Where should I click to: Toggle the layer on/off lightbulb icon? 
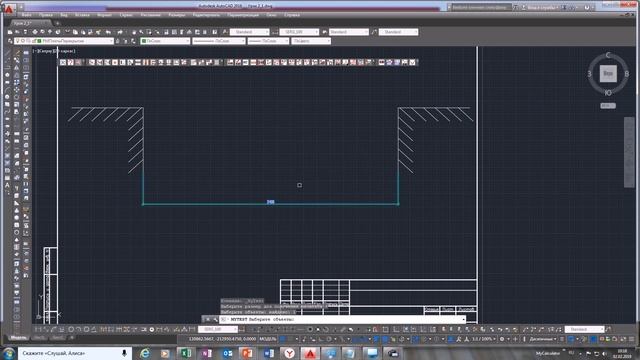pyautogui.click(x=18, y=41)
